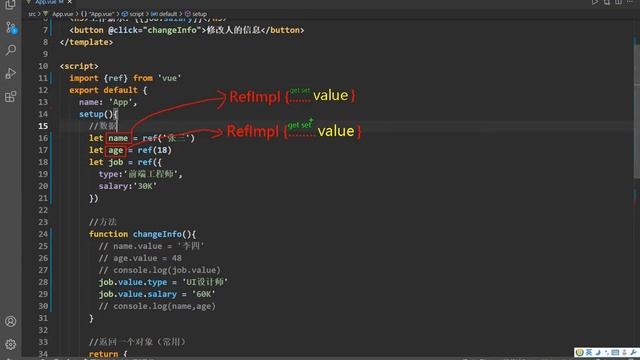Screen dimensions: 640x360
Task: Click the '</template>' closing tag
Action: tap(86, 42)
